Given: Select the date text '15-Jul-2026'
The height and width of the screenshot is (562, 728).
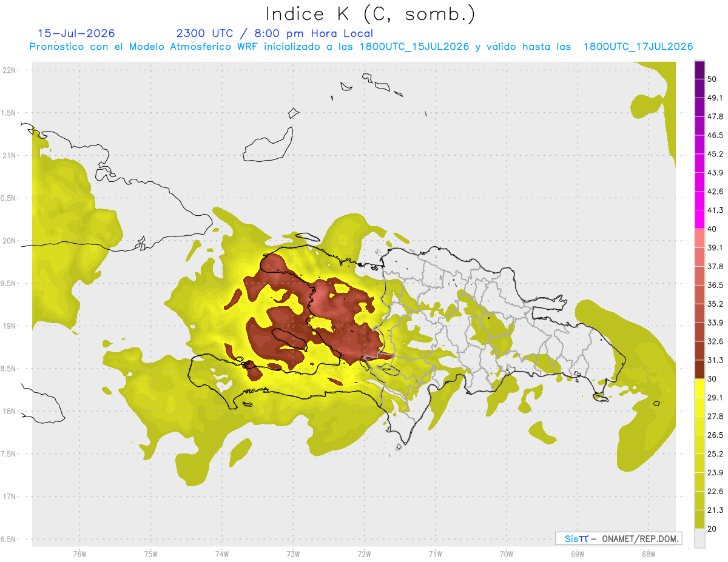Looking at the screenshot, I should point(76,33).
